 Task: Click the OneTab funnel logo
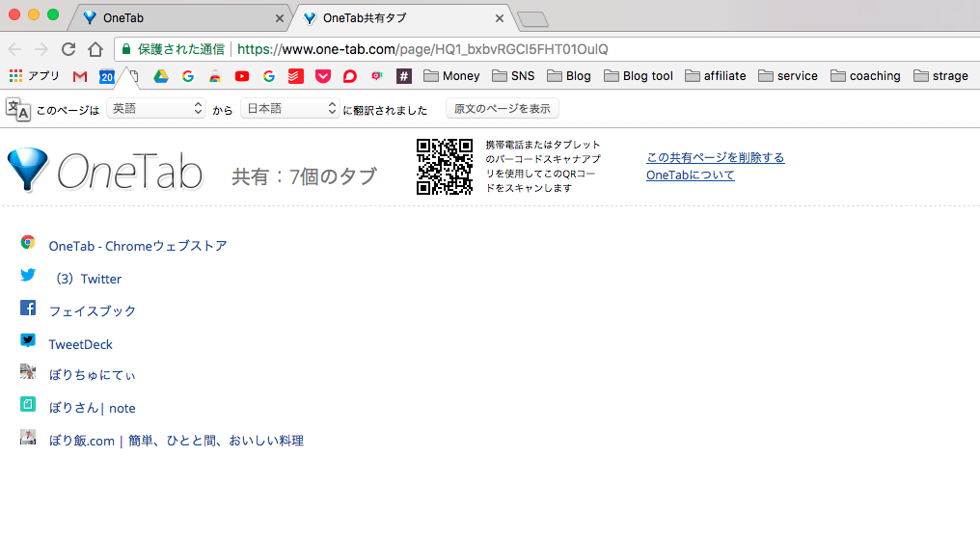28,169
